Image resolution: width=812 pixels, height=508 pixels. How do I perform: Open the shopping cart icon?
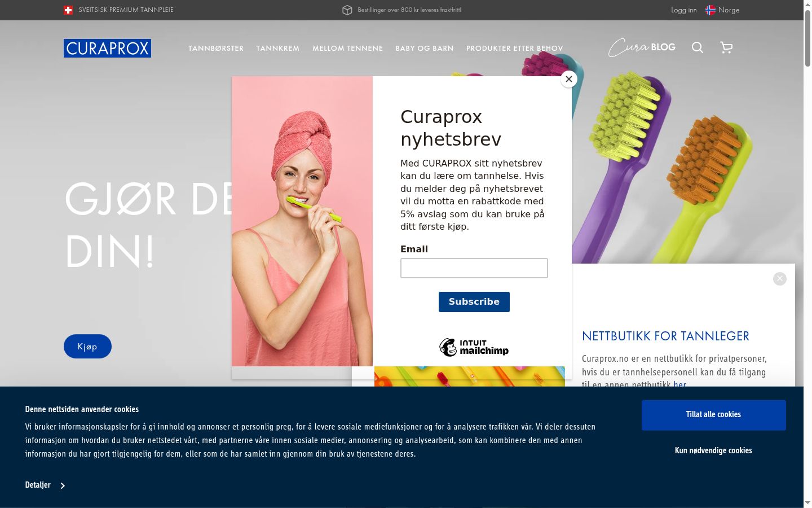point(726,47)
